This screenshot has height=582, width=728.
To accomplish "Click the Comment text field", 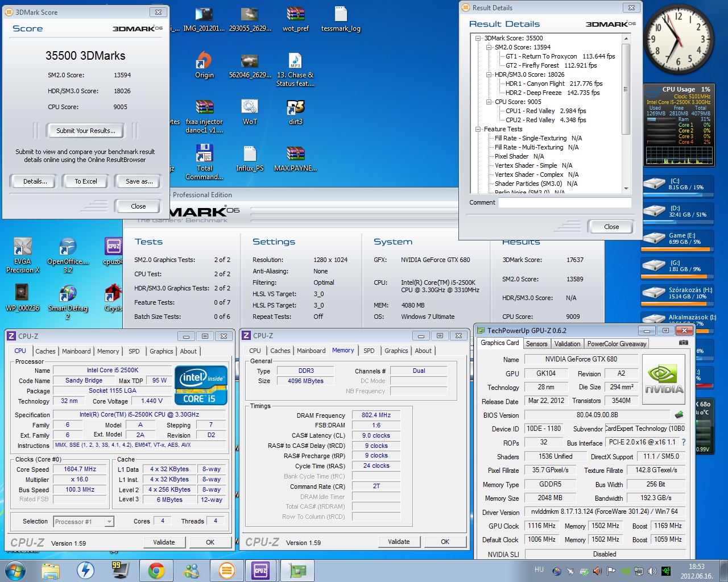I will pos(564,202).
